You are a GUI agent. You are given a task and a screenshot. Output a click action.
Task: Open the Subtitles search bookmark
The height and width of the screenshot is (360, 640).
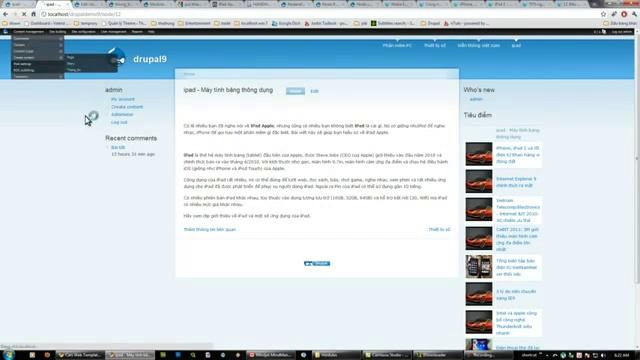pyautogui.click(x=393, y=23)
